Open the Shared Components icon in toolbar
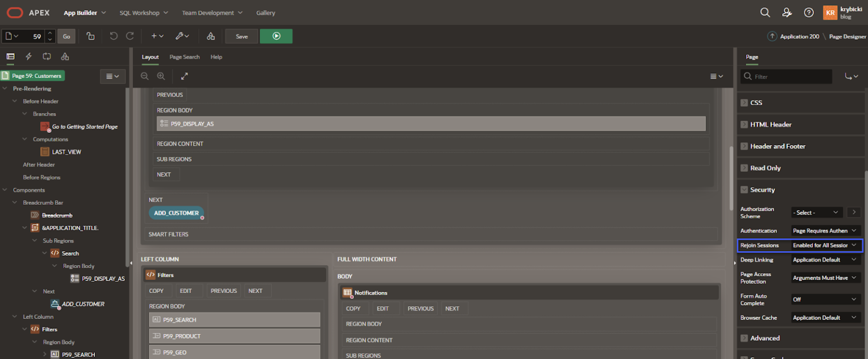The height and width of the screenshot is (359, 868). pyautogui.click(x=210, y=36)
